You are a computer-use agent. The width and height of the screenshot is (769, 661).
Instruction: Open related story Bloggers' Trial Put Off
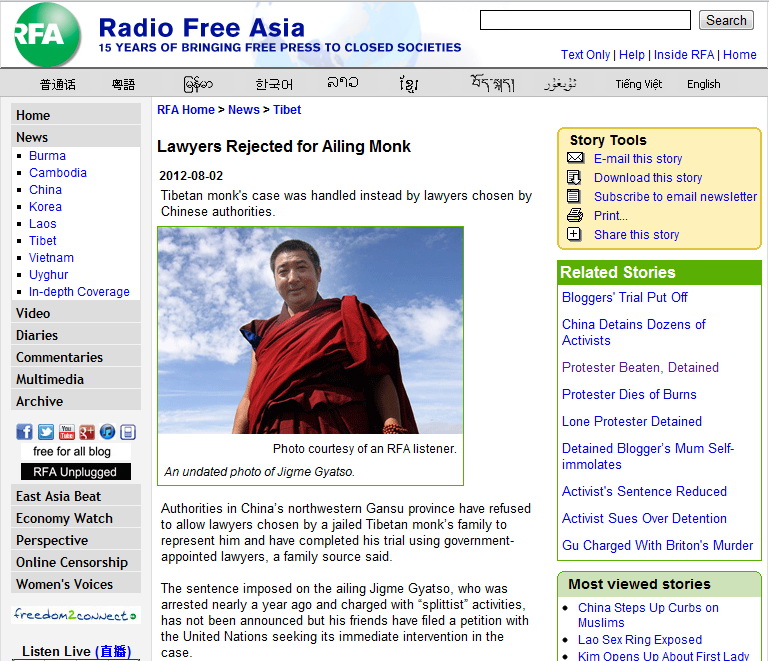624,298
